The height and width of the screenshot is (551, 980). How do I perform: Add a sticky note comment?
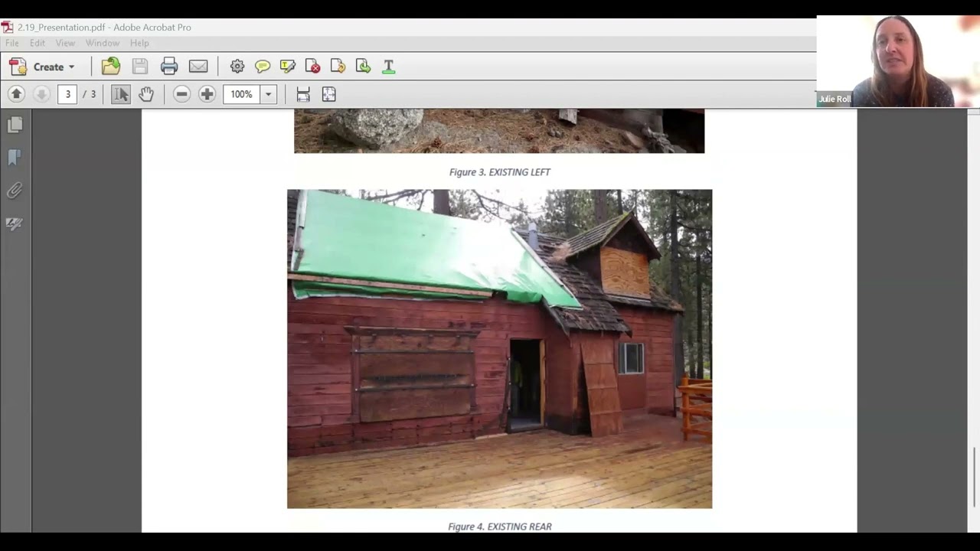[263, 67]
